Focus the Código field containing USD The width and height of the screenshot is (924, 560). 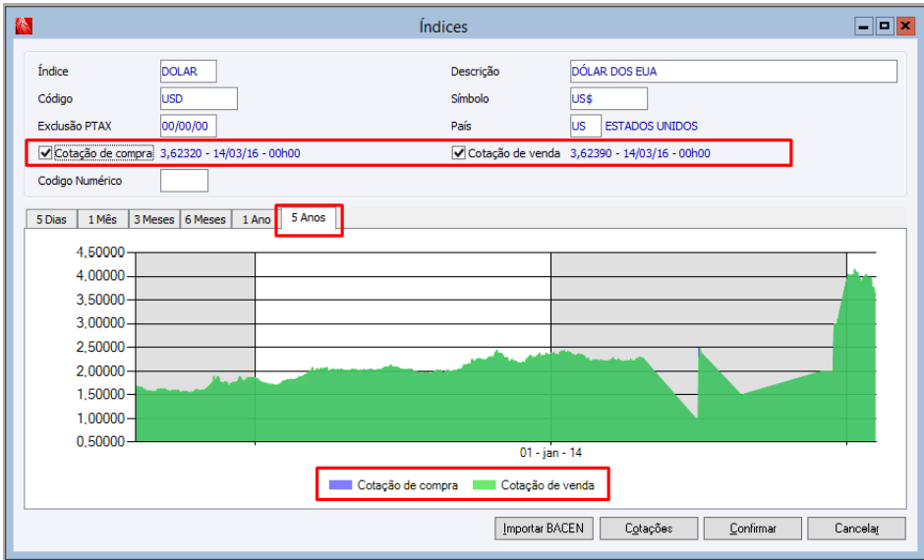tap(199, 98)
